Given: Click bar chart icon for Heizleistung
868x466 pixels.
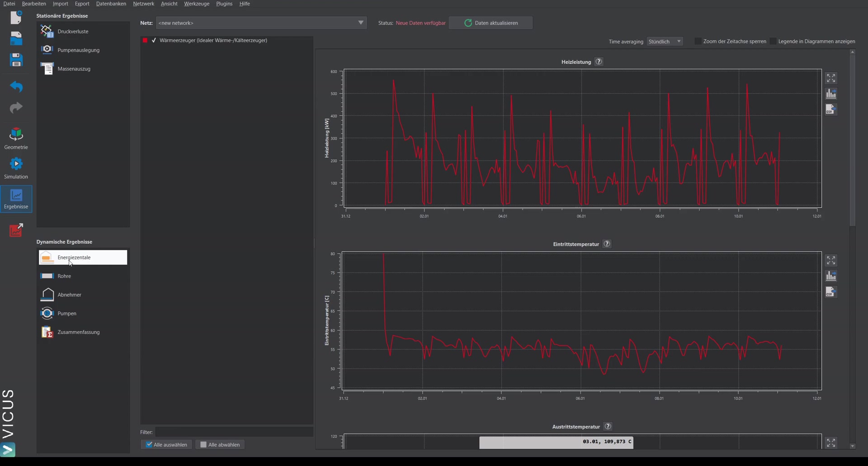Looking at the screenshot, I should [x=831, y=94].
